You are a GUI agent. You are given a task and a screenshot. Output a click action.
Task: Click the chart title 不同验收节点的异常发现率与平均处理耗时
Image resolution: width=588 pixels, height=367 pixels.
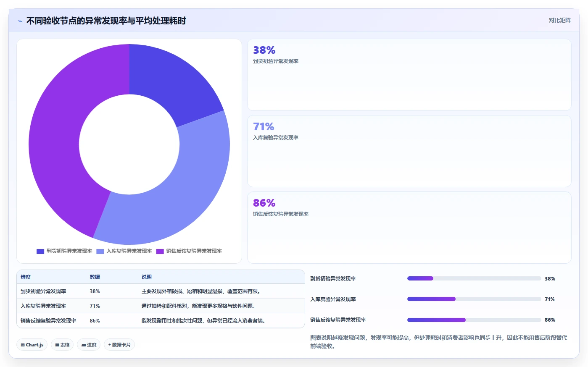click(x=106, y=21)
